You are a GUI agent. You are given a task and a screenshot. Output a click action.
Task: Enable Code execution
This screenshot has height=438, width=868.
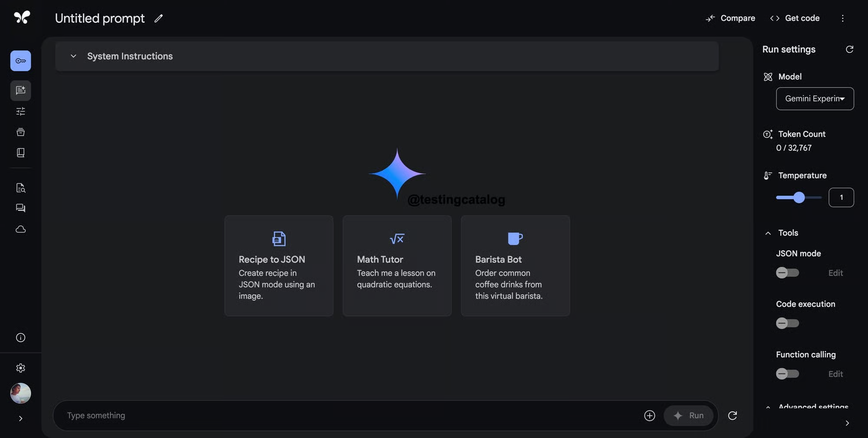click(x=787, y=323)
